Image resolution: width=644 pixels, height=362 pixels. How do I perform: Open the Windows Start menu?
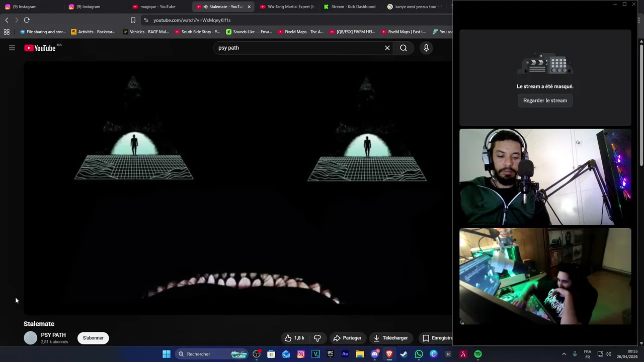167,354
